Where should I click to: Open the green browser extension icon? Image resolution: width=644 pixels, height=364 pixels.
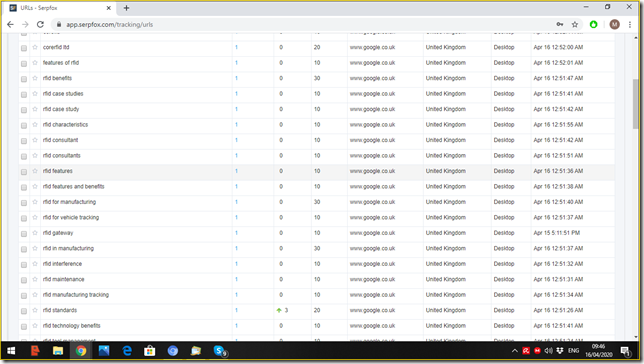point(593,25)
